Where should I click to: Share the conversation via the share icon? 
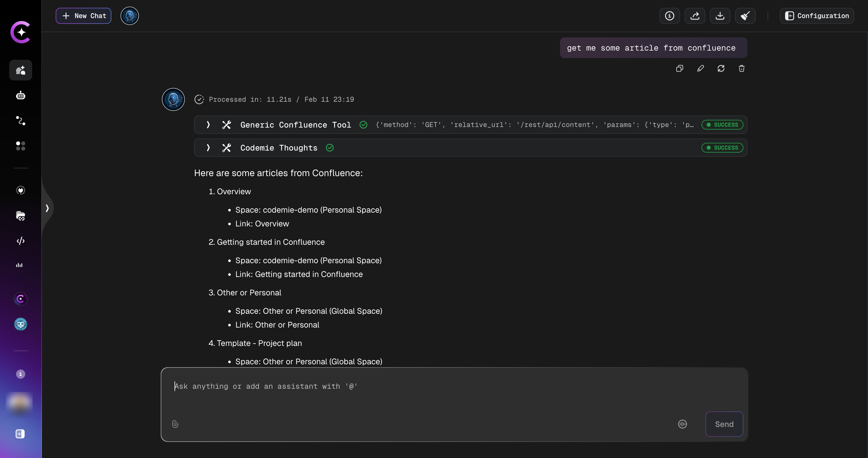coord(695,16)
